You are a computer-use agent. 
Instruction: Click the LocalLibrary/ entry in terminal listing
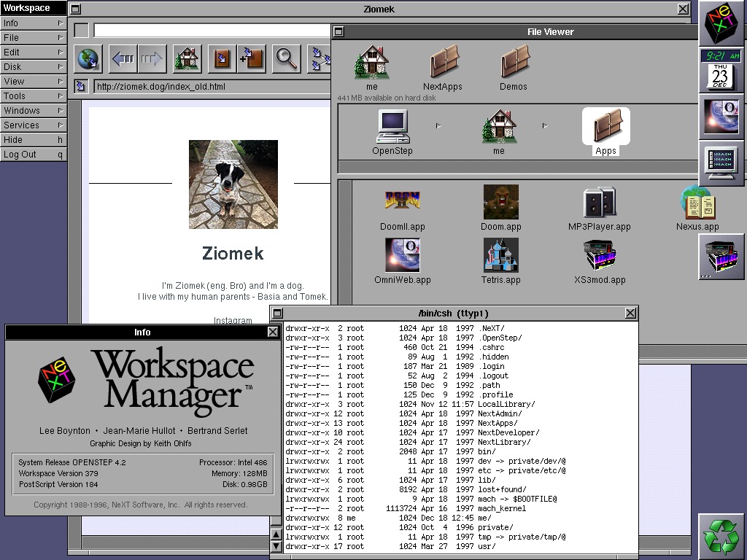[506, 404]
